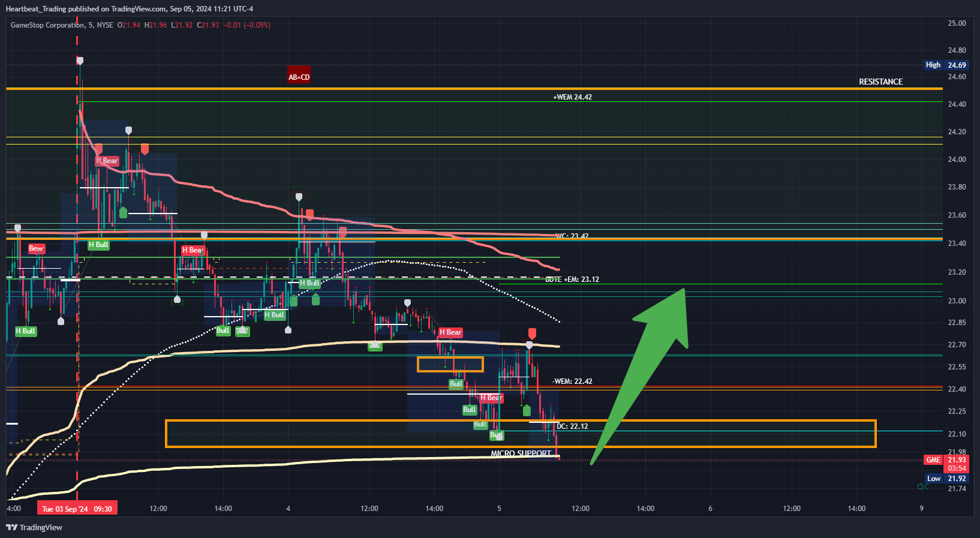
Task: Select the Low 21.92 price label
Action: pyautogui.click(x=946, y=479)
